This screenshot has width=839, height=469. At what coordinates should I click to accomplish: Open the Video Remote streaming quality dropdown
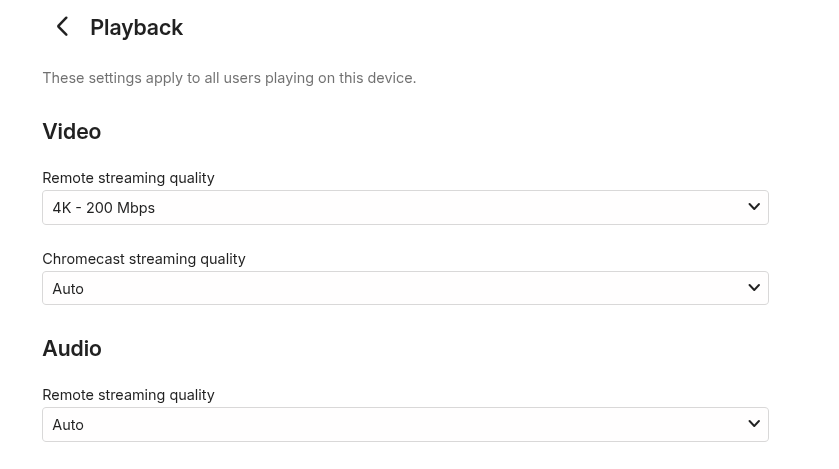404,207
